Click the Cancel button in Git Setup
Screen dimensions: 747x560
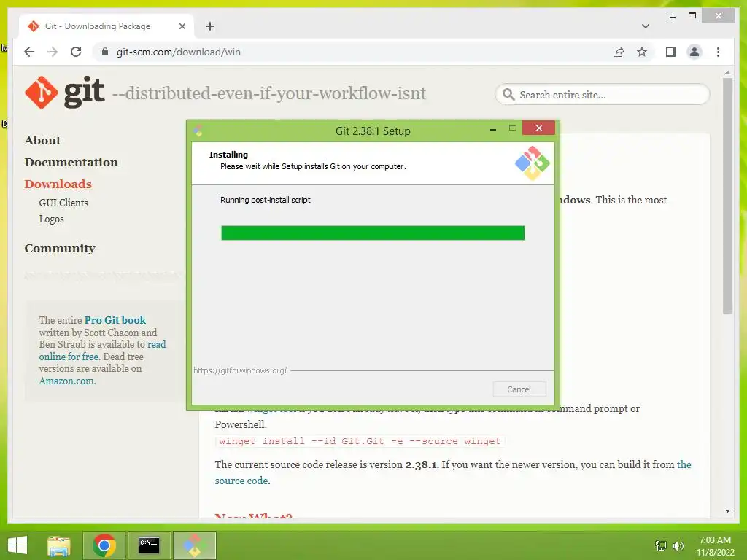519,389
